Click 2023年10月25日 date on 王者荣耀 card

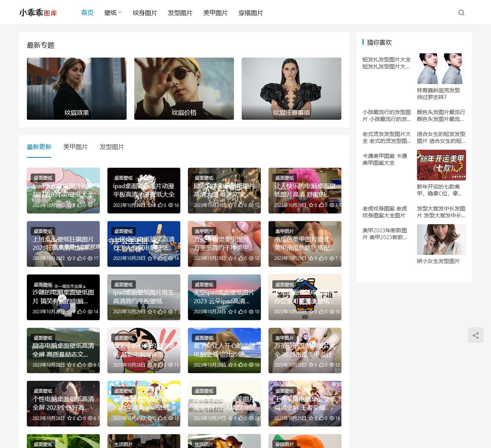coord(290,418)
